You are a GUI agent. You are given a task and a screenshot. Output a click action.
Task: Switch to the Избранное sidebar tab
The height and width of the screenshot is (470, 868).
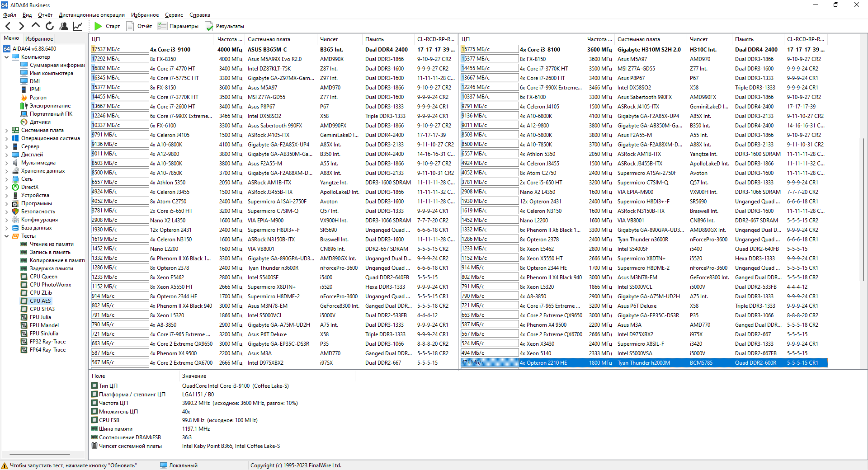(39, 39)
